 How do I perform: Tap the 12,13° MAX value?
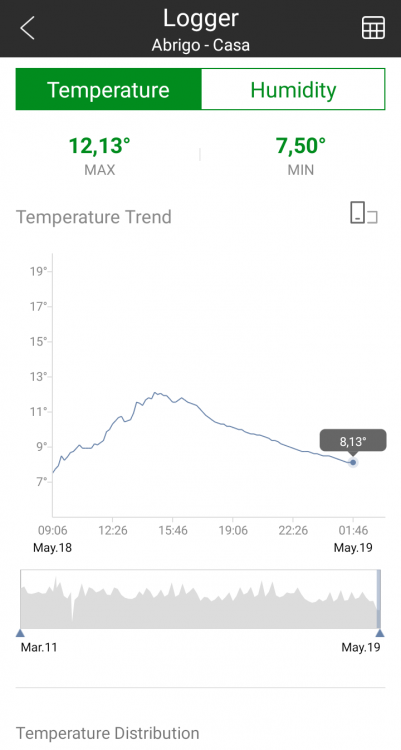[100, 145]
